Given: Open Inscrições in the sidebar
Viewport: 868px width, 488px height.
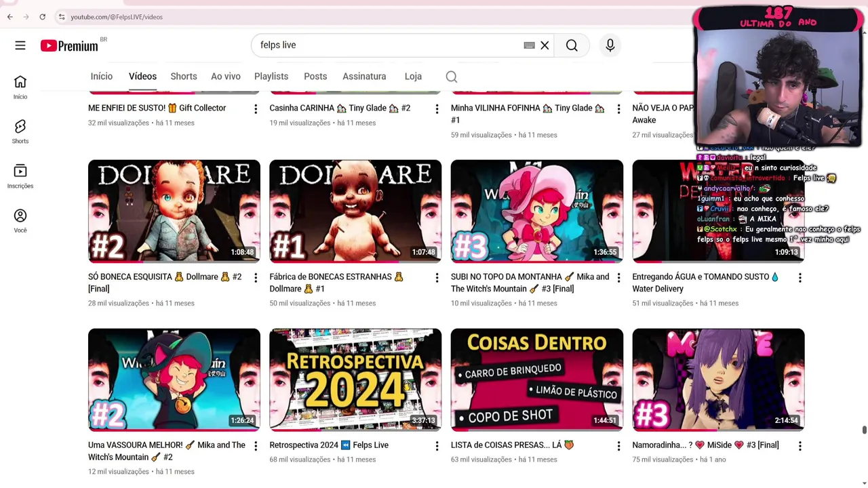Looking at the screenshot, I should pyautogui.click(x=20, y=176).
